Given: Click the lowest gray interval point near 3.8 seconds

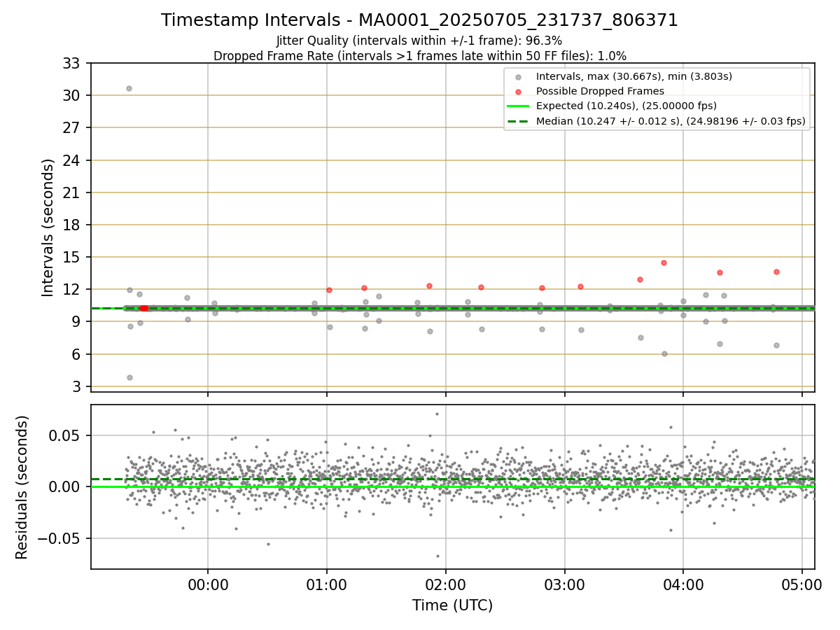Looking at the screenshot, I should (x=129, y=377).
